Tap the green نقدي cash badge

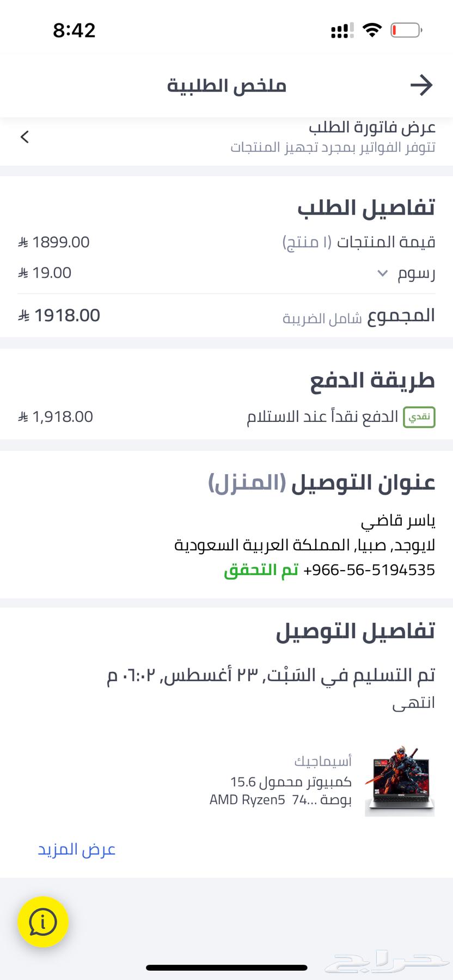[419, 417]
